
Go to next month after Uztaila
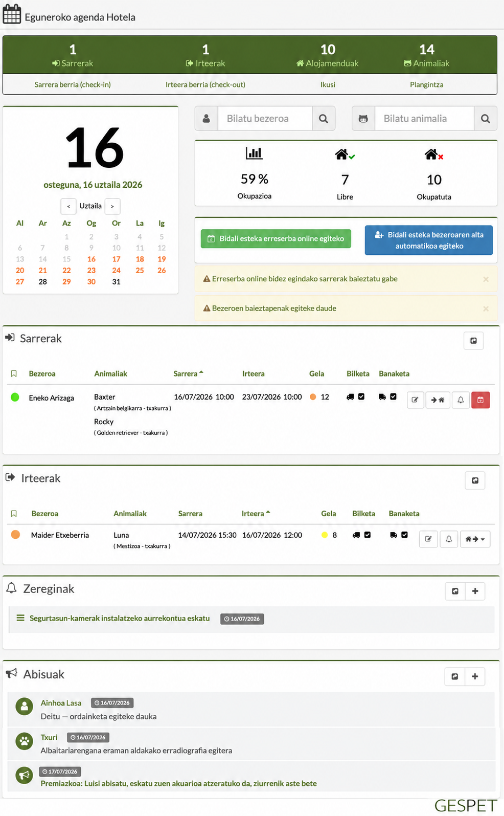pyautogui.click(x=112, y=206)
